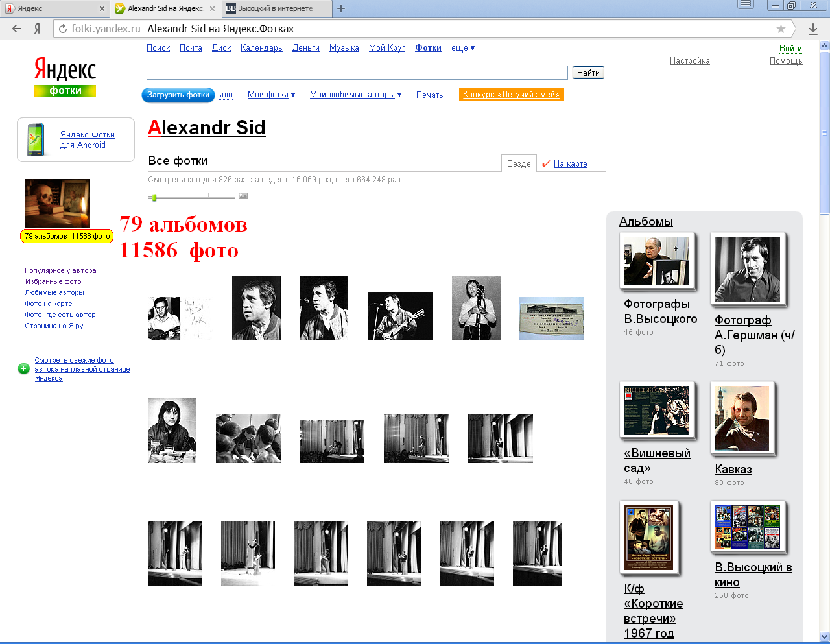Open the Помощь link
830x644 pixels.
click(786, 61)
